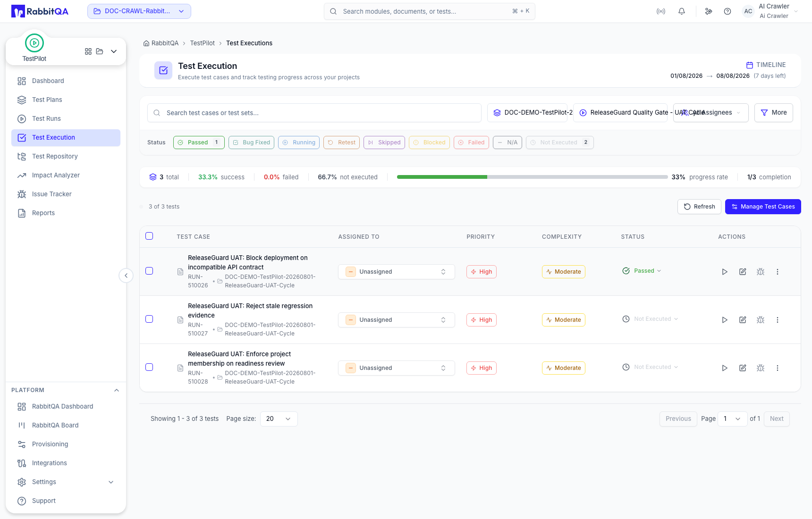Check the box for RUN-510028

pos(149,367)
